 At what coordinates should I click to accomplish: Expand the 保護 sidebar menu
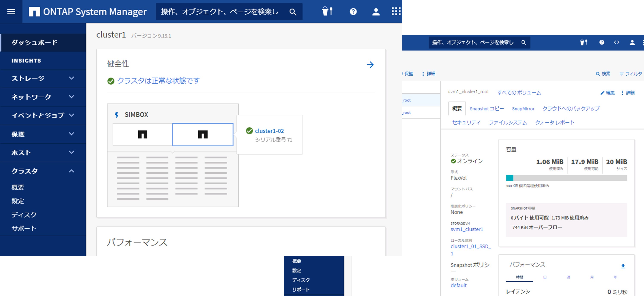(43, 134)
